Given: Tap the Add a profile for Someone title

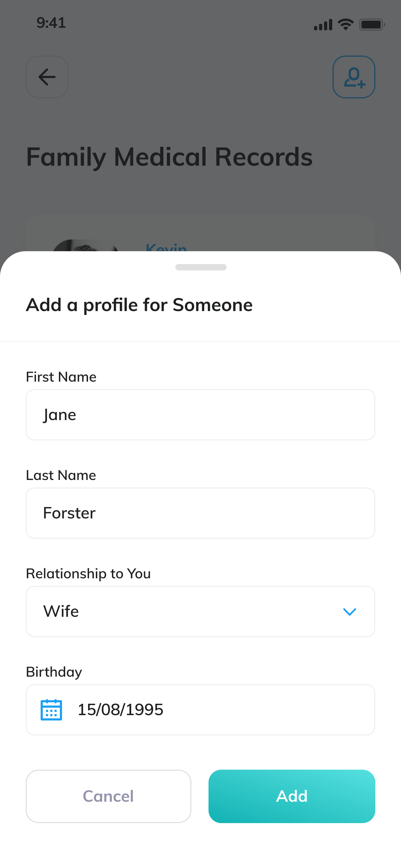Looking at the screenshot, I should tap(139, 305).
